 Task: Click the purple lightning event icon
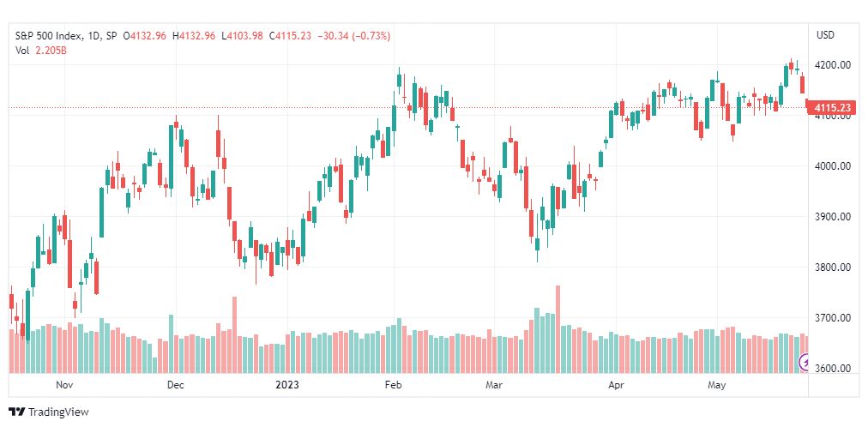tap(805, 363)
